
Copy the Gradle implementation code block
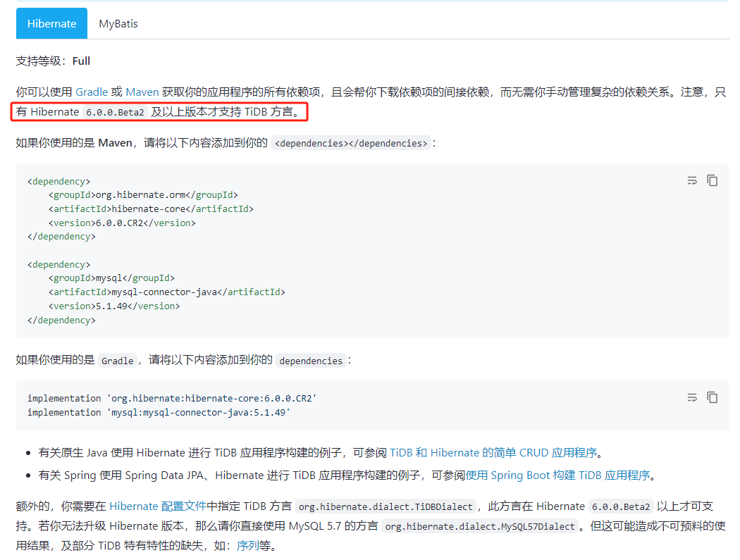pos(712,397)
